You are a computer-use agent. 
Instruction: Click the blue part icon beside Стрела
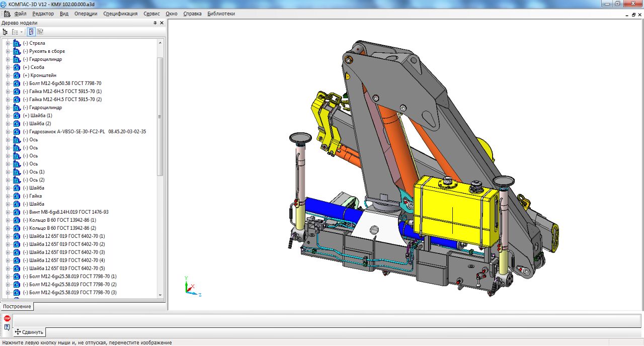pos(17,43)
